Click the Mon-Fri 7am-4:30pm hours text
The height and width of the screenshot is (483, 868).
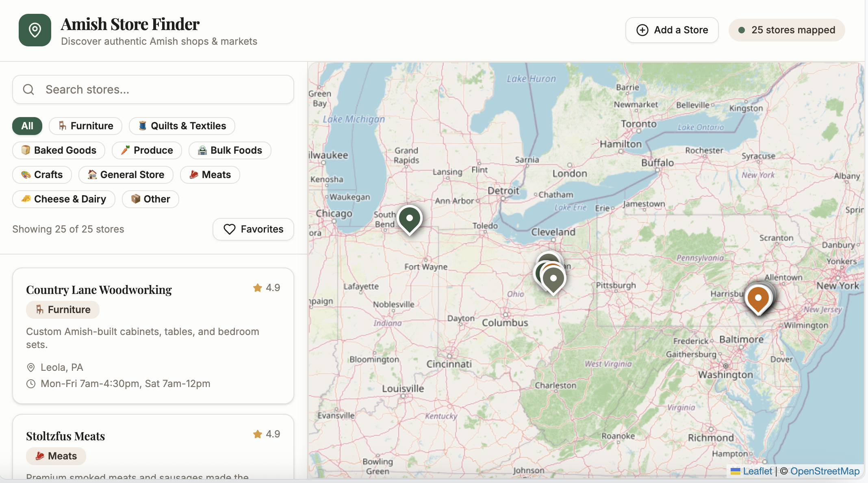pyautogui.click(x=126, y=384)
